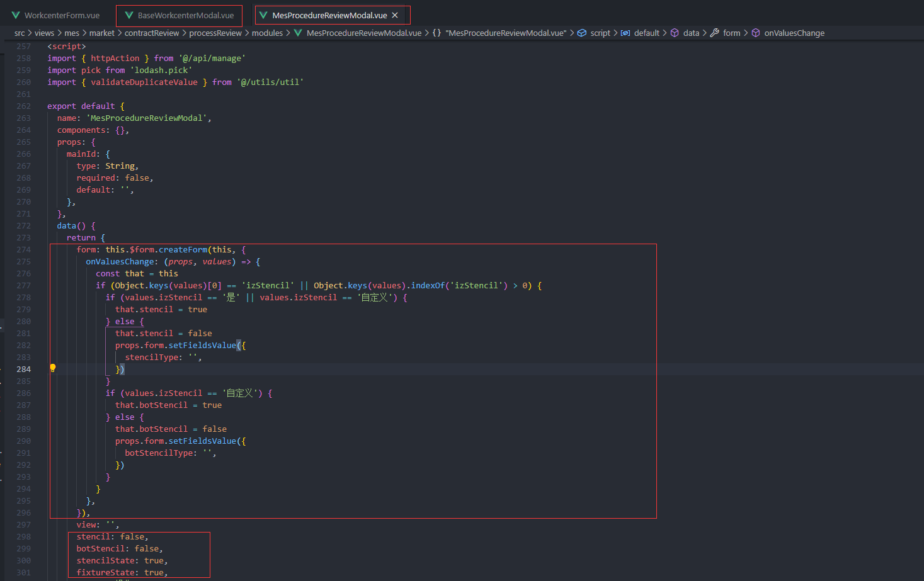Open the src breadcrumb segment
Screen dimensions: 924x581
pyautogui.click(x=20, y=33)
